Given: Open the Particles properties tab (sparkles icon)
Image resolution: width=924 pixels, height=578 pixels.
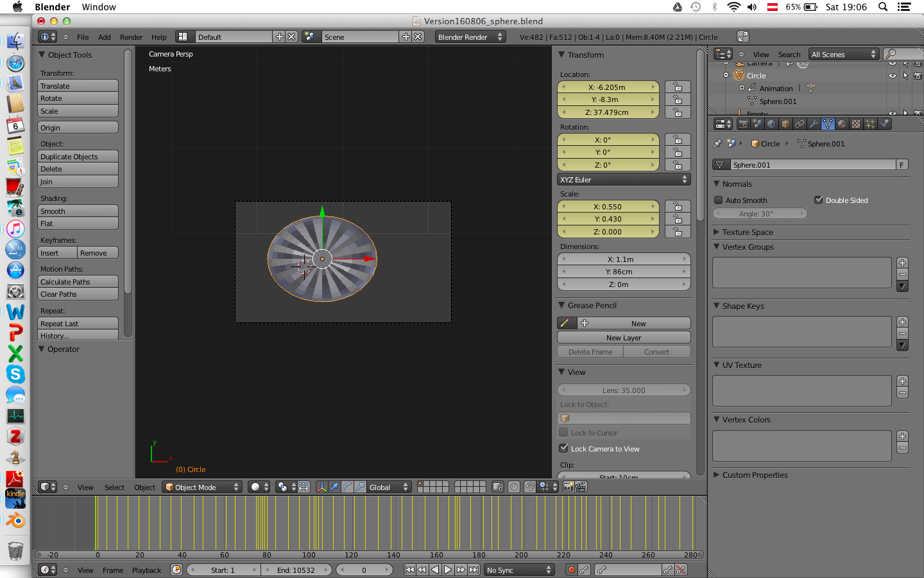Looking at the screenshot, I should tap(870, 124).
